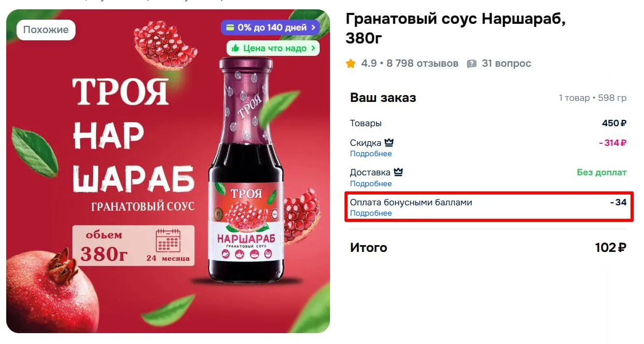Click the thumbs-up icon on Цена что надо
Screen dimensions: 644x344
(x=235, y=48)
